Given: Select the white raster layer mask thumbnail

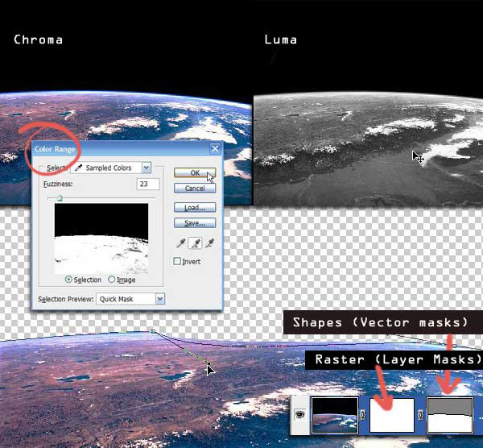Looking at the screenshot, I should pyautogui.click(x=392, y=415).
